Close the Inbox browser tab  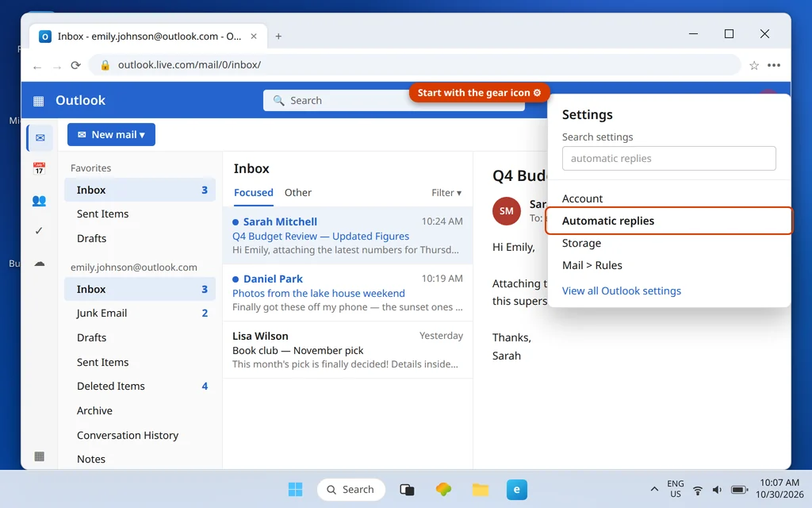tap(254, 37)
